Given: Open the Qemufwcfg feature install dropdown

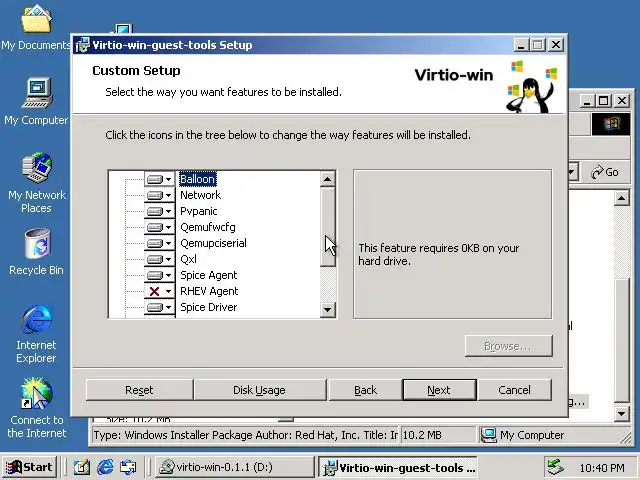Looking at the screenshot, I should pyautogui.click(x=159, y=227).
